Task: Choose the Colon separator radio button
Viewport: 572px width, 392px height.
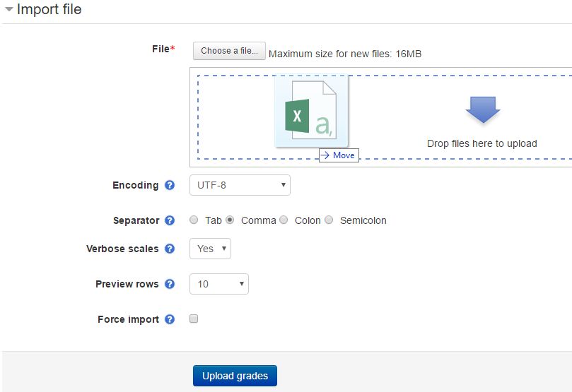Action: pyautogui.click(x=284, y=220)
